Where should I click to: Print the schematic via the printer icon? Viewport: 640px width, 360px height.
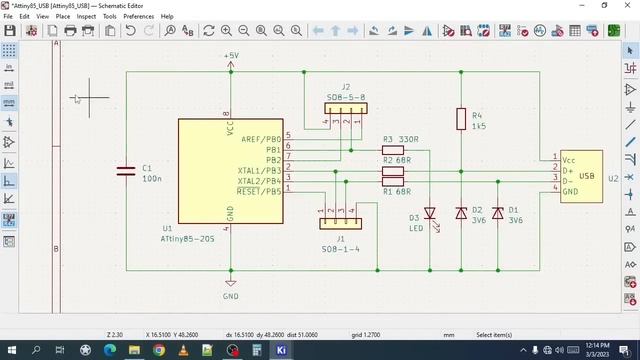(x=70, y=31)
